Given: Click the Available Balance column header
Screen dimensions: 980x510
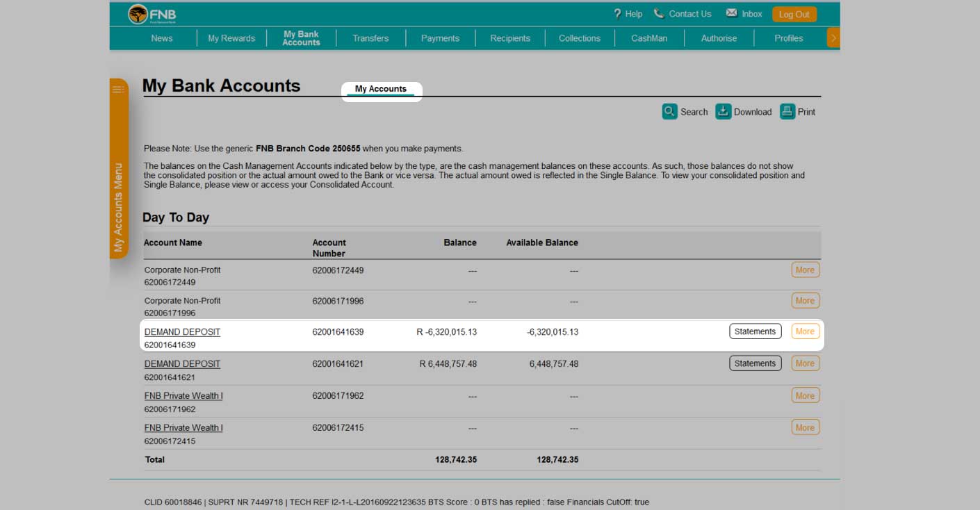Looking at the screenshot, I should [542, 242].
